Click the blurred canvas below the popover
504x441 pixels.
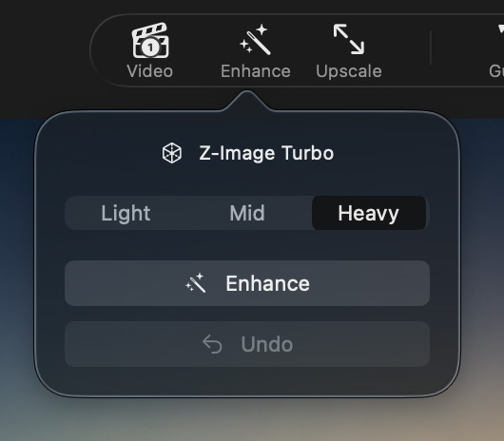[251, 421]
